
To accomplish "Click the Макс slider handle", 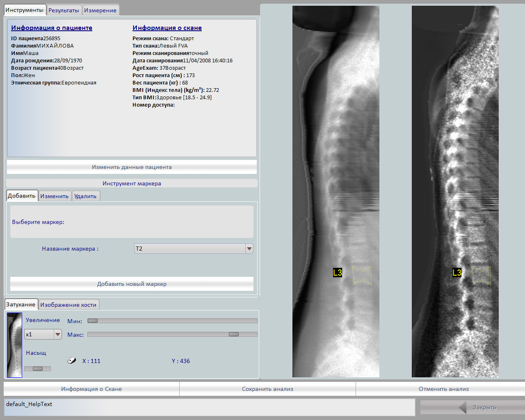I will [x=234, y=334].
